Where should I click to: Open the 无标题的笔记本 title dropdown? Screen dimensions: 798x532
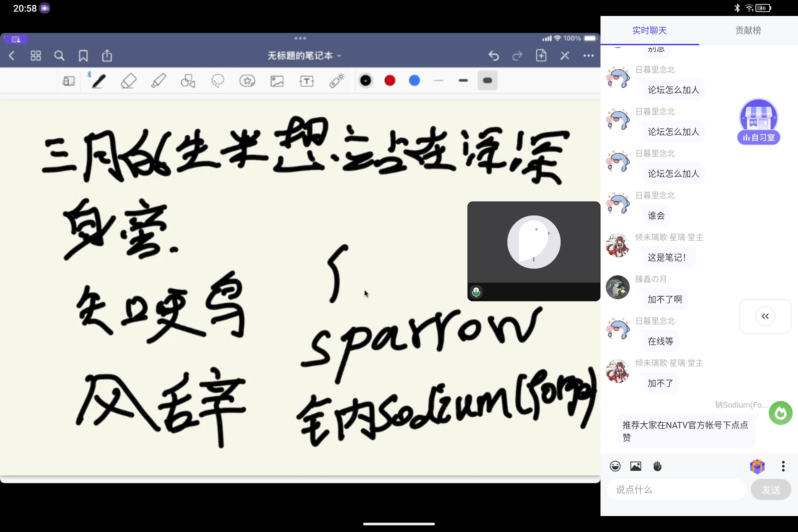[x=304, y=56]
